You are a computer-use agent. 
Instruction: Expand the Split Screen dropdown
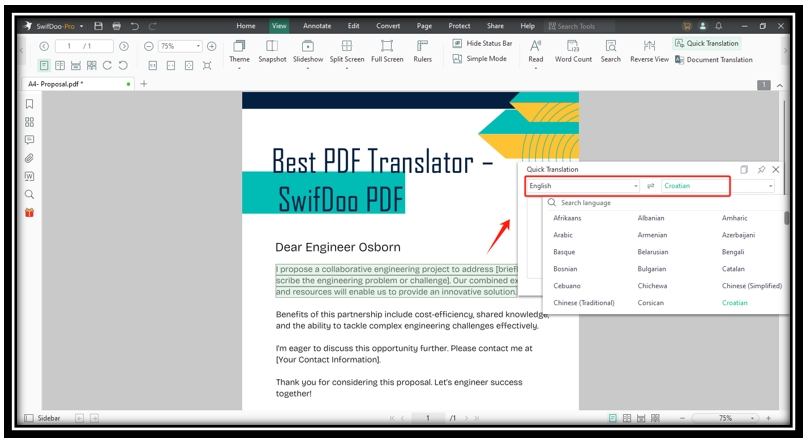click(x=347, y=68)
